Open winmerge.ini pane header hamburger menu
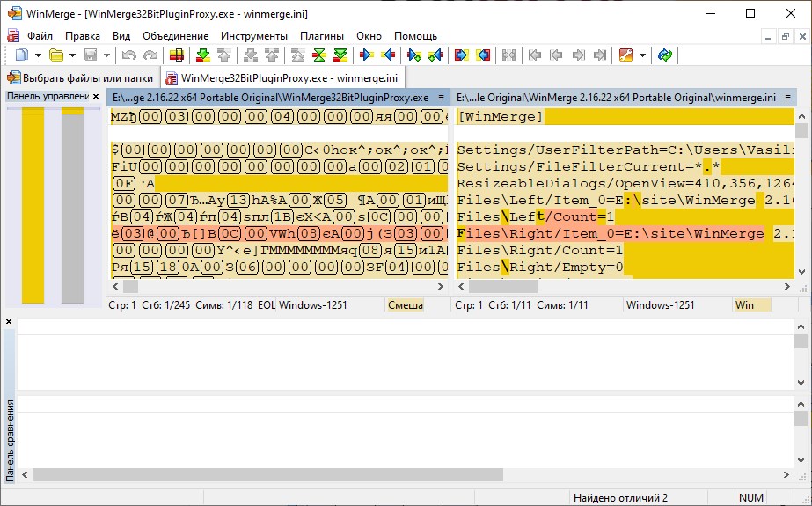Screen dimensions: 812x506 click(x=787, y=98)
